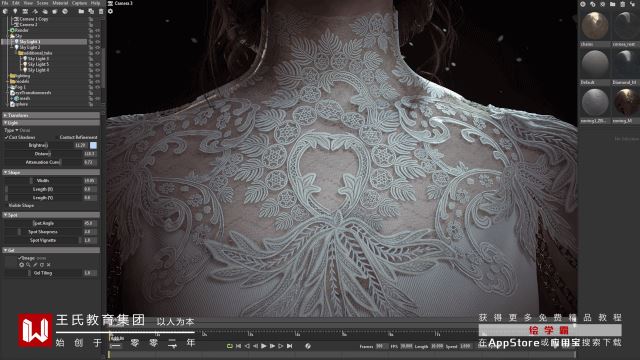Collapse the Light section header
This screenshot has height=360, width=640.
tap(51, 122)
